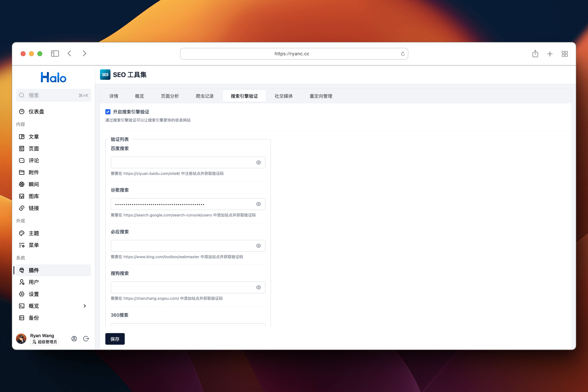Reveal the 搜狗搜索 code with the eye icon

click(258, 287)
